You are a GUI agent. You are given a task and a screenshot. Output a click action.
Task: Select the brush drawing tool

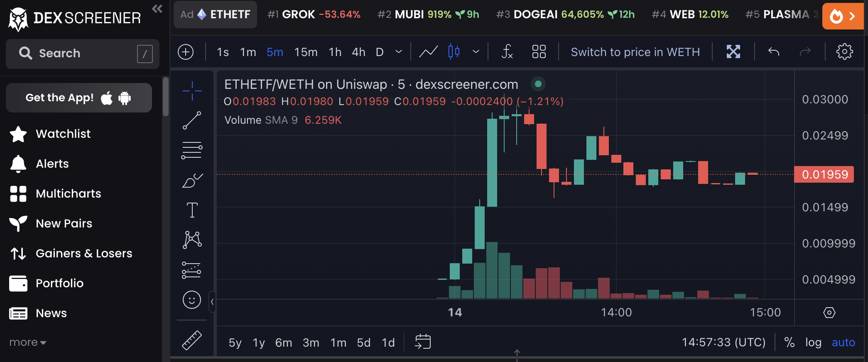(192, 181)
